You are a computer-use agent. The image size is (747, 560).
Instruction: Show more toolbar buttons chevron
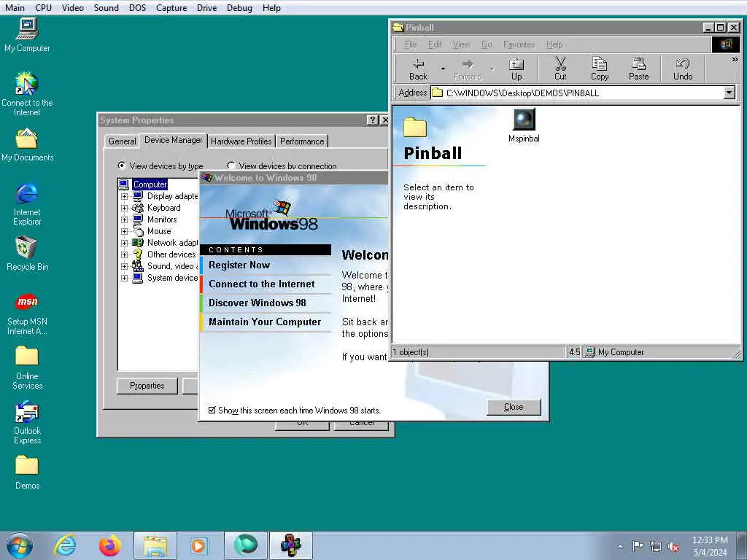735,60
